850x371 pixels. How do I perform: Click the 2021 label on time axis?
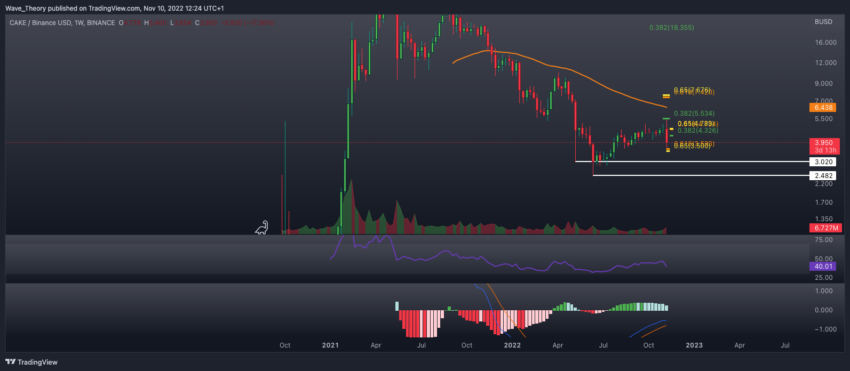[x=330, y=344]
